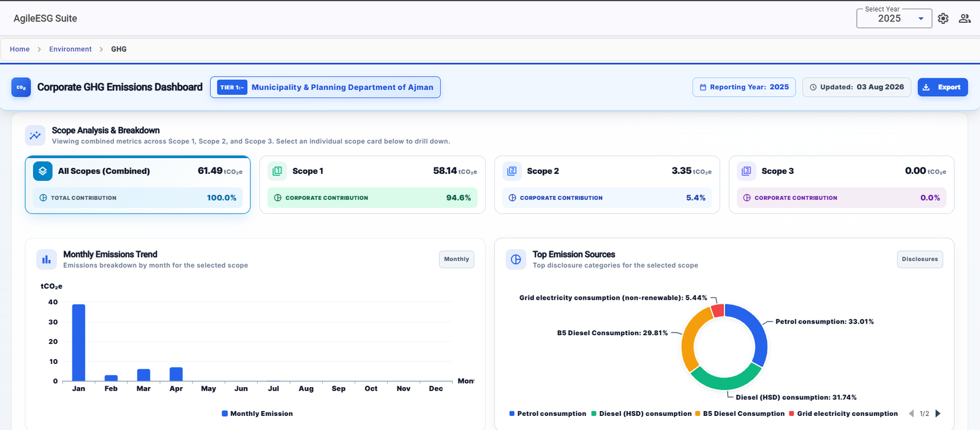Go to previous legend page arrow
The width and height of the screenshot is (980, 430).
[x=911, y=413]
